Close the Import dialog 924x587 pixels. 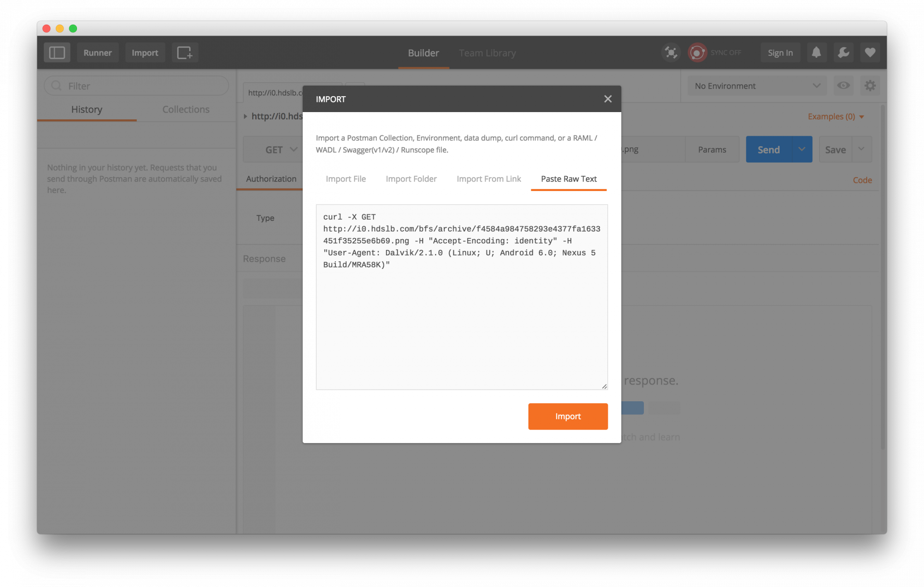[608, 99]
